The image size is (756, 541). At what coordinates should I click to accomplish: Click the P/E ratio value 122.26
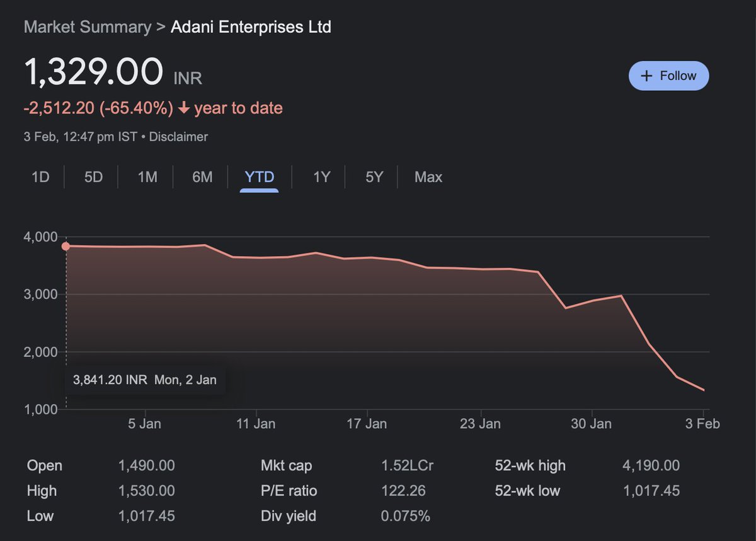pos(403,491)
